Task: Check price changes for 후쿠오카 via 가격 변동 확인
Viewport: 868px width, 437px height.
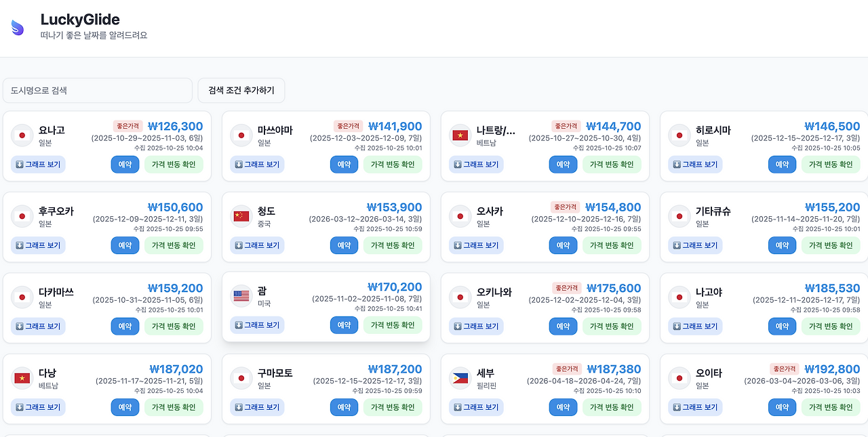Action: pyautogui.click(x=174, y=245)
